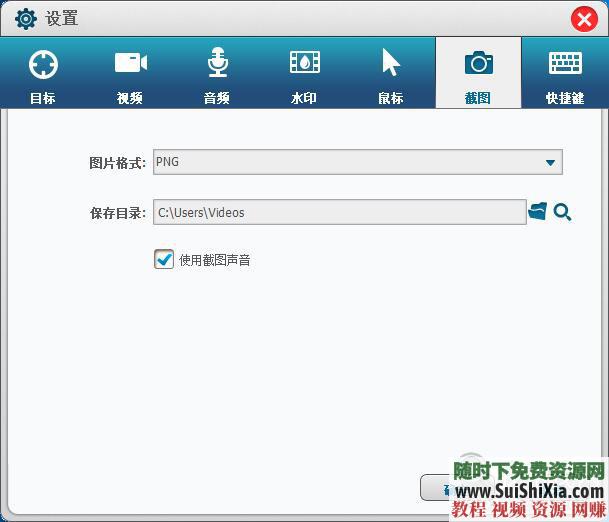609x522 pixels.
Task: Switch to the 视频 tab label
Action: click(130, 98)
